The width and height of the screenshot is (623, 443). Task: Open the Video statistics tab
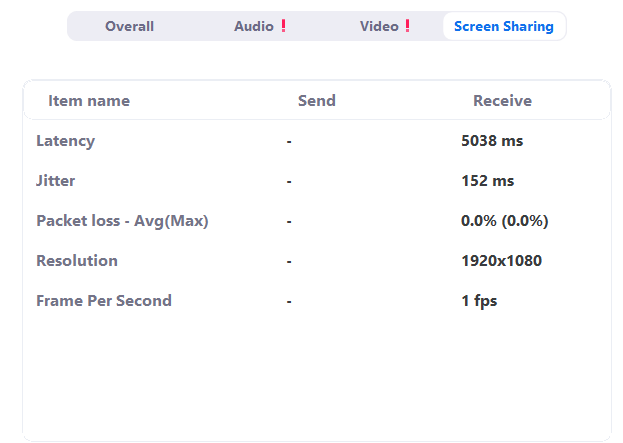(384, 26)
